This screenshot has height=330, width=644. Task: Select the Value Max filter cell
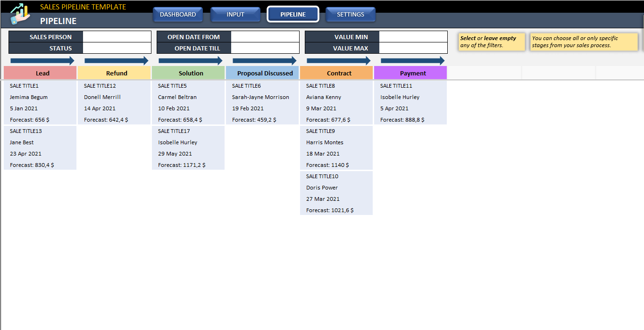(413, 48)
